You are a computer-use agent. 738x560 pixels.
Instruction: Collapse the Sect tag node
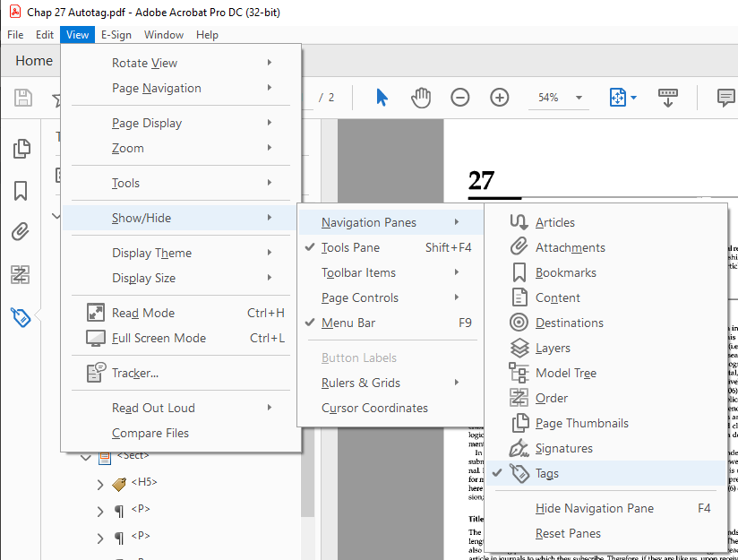pyautogui.click(x=86, y=457)
